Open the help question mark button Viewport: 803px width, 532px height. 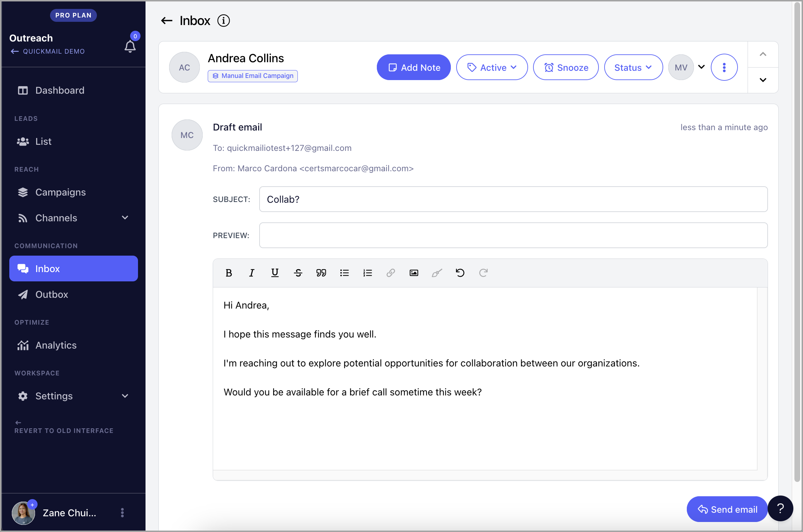pos(780,508)
